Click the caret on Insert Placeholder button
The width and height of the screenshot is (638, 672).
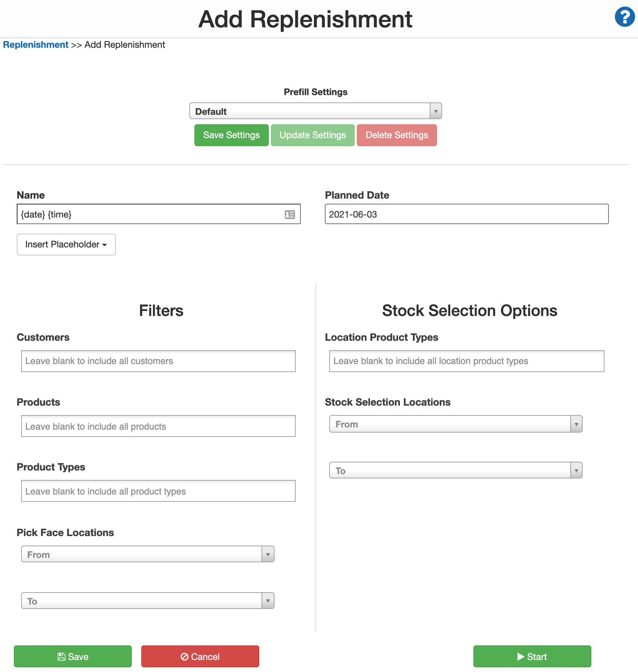[x=105, y=245]
